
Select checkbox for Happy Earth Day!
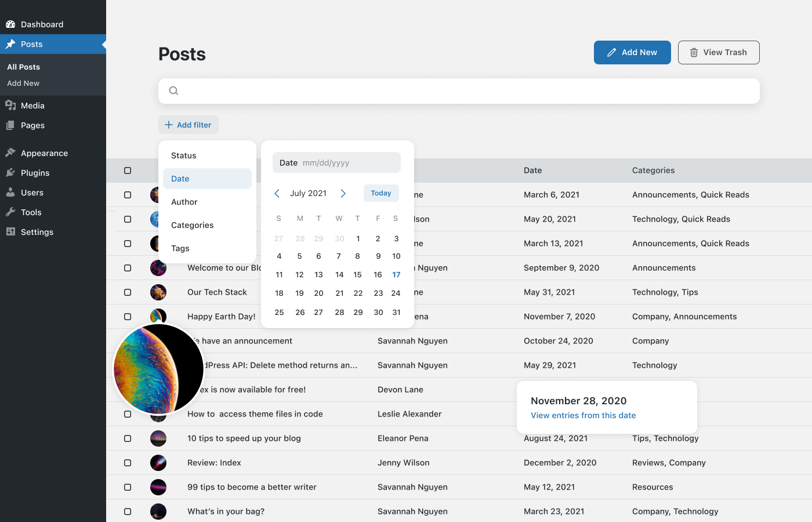[x=128, y=317]
